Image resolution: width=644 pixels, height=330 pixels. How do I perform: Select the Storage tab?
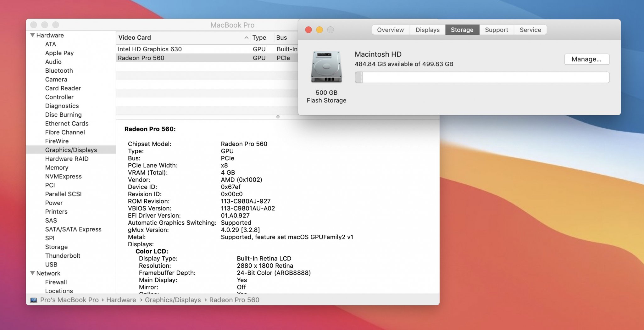pyautogui.click(x=462, y=30)
